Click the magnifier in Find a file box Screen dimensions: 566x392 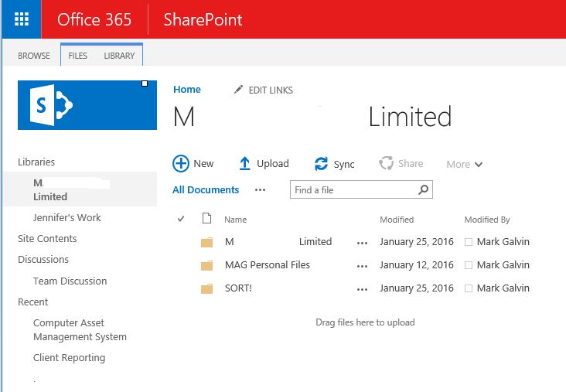(x=424, y=189)
